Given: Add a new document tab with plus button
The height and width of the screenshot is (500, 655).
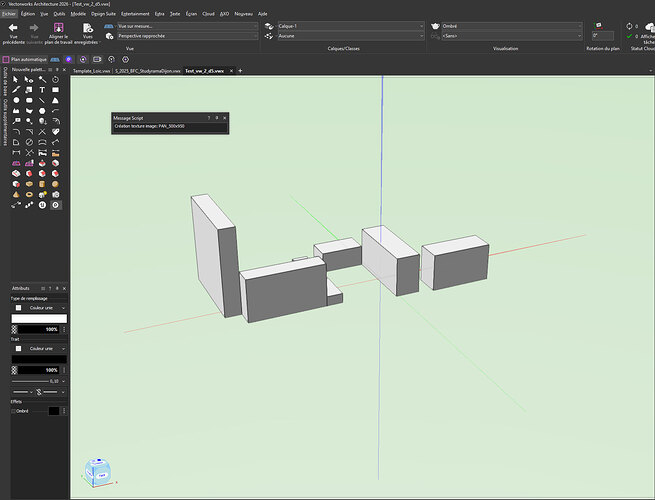Looking at the screenshot, I should [240, 71].
